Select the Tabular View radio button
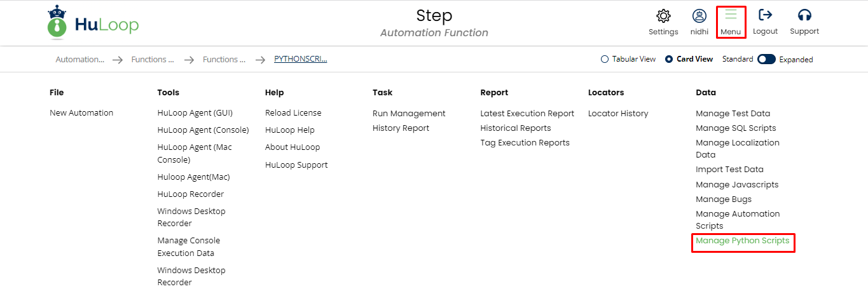 pos(605,59)
